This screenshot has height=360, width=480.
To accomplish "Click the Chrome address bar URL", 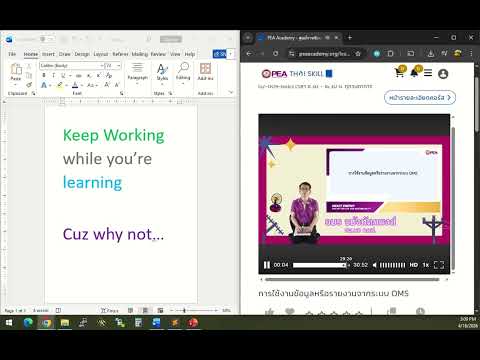I will (324, 53).
